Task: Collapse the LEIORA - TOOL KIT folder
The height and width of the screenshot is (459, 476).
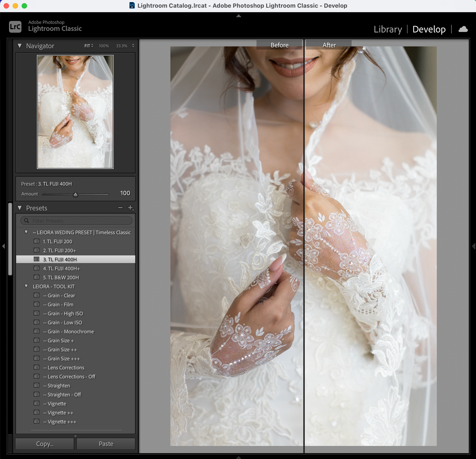Action: [26, 286]
